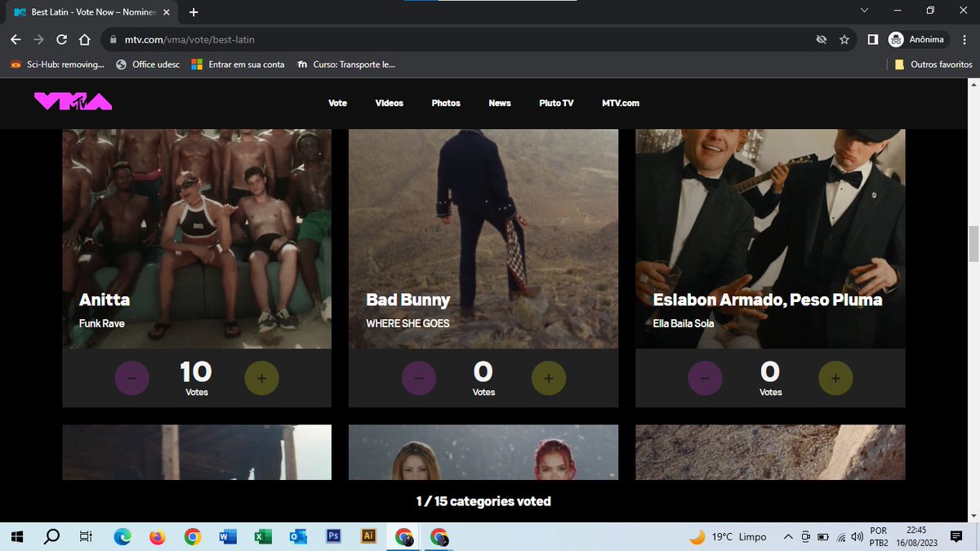Click the page vertical scrollbar thumb

pyautogui.click(x=973, y=243)
